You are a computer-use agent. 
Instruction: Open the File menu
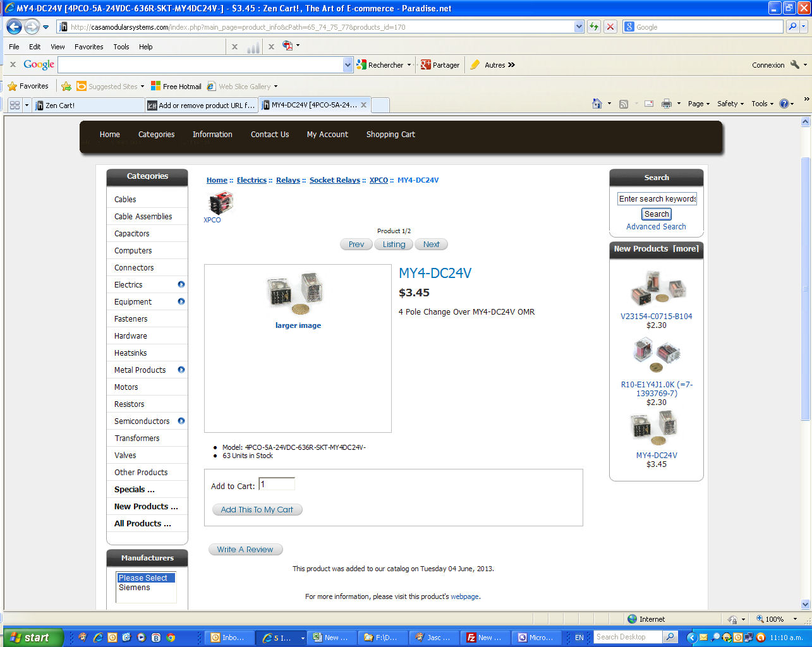click(x=14, y=47)
